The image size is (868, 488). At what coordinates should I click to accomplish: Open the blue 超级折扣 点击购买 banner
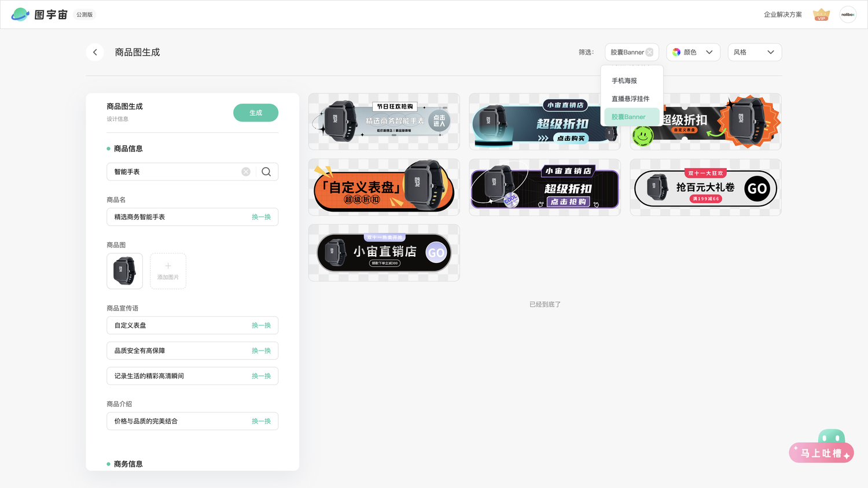(545, 121)
